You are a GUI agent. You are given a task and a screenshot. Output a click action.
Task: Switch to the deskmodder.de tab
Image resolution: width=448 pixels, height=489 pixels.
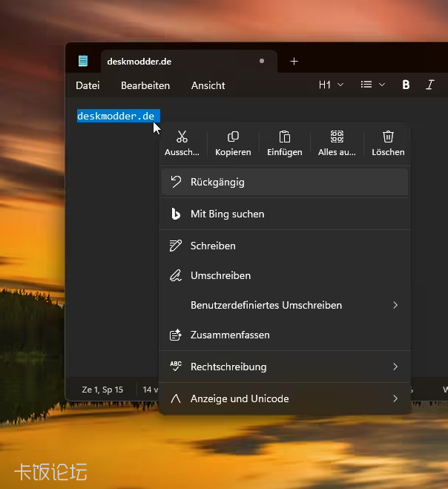pos(189,62)
